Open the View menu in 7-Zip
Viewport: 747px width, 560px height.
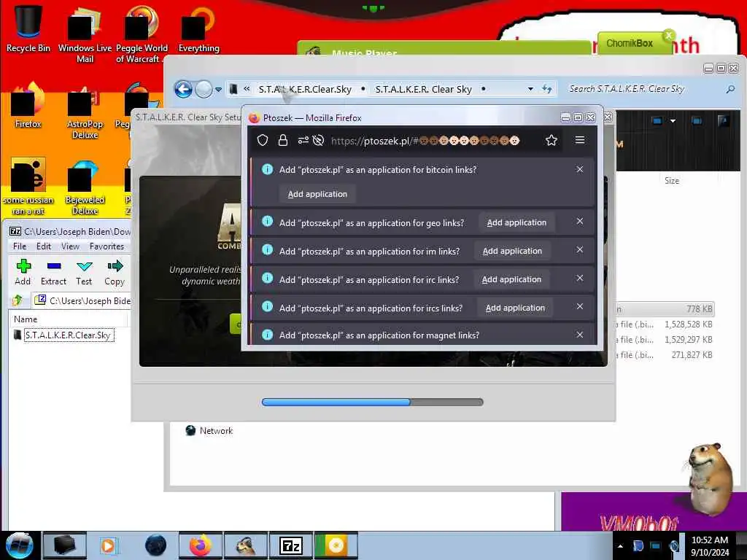tap(70, 246)
